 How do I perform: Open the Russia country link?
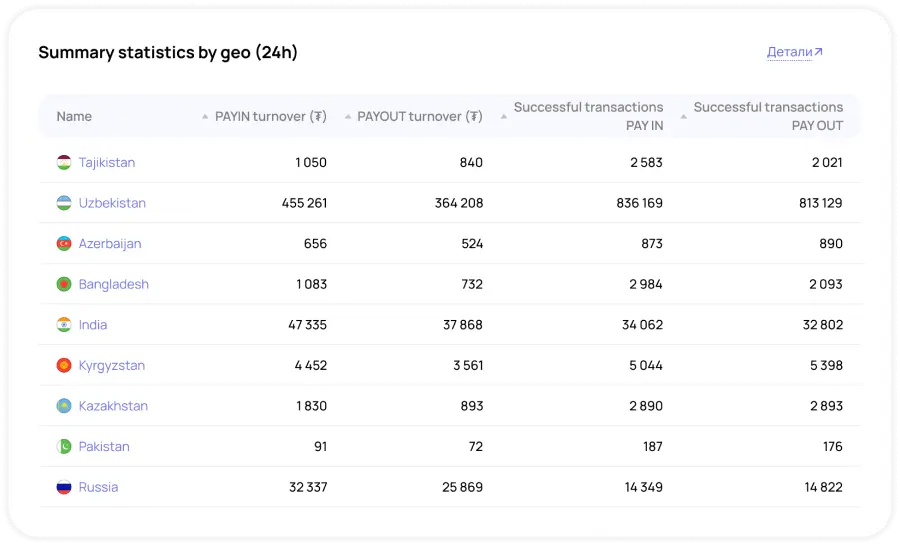click(x=98, y=488)
